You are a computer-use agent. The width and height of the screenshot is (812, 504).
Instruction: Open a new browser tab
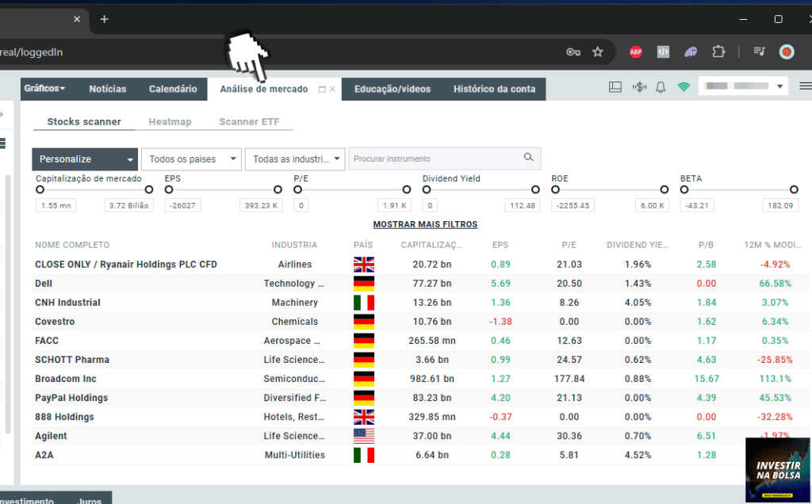click(104, 19)
